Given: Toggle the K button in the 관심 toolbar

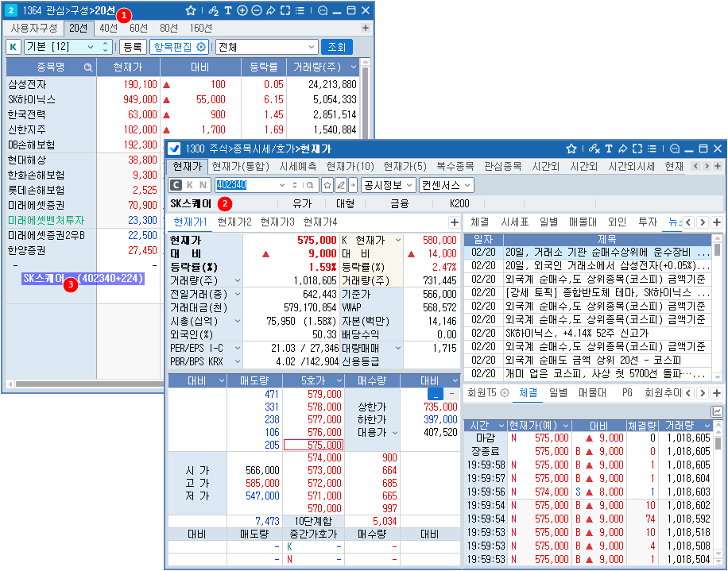Looking at the screenshot, I should coord(14,47).
